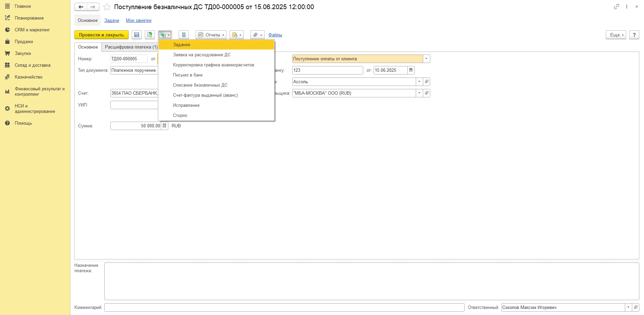Image resolution: width=644 pixels, height=315 pixels.
Task: Expand the Ассоль field dropdown
Action: [x=419, y=82]
